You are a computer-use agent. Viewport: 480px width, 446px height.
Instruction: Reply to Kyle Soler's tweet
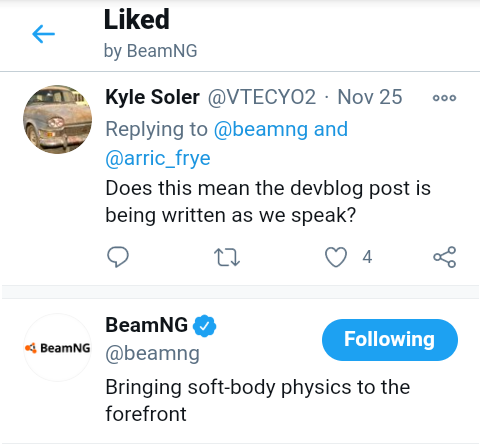tap(118, 257)
